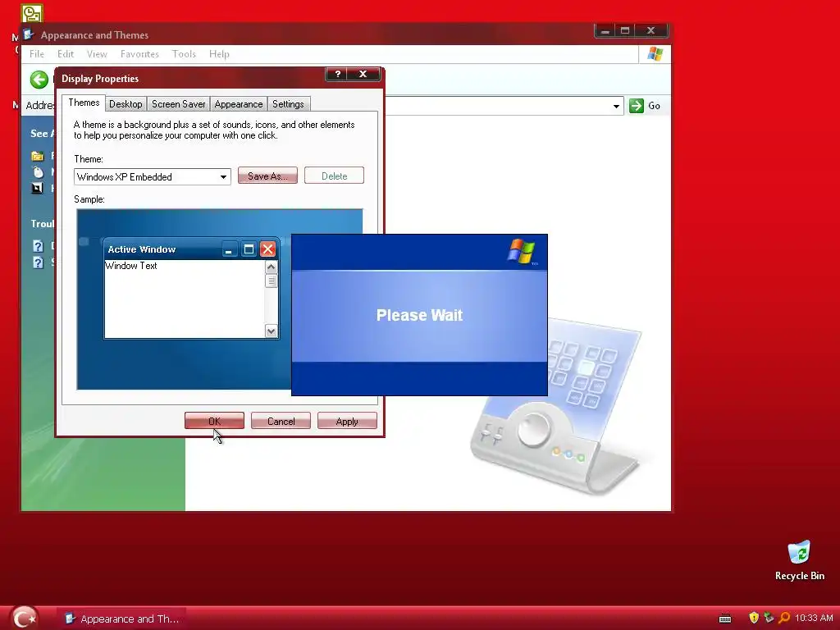840x630 pixels.
Task: Click the keyboard icon in system tray
Action: coord(725,619)
